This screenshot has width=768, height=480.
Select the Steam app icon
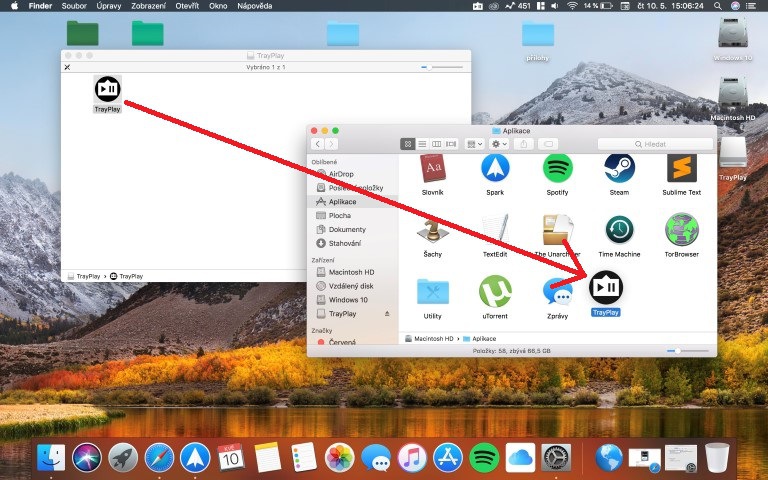[619, 168]
